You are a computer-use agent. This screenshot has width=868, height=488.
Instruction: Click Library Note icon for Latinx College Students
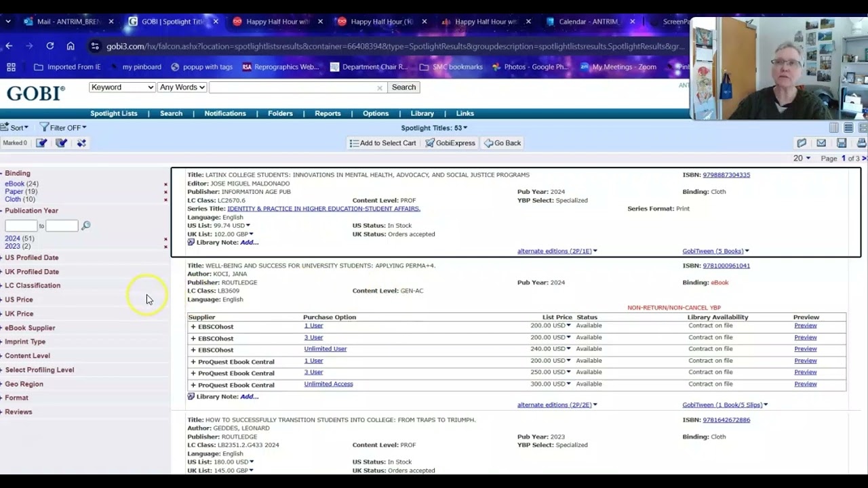(191, 243)
